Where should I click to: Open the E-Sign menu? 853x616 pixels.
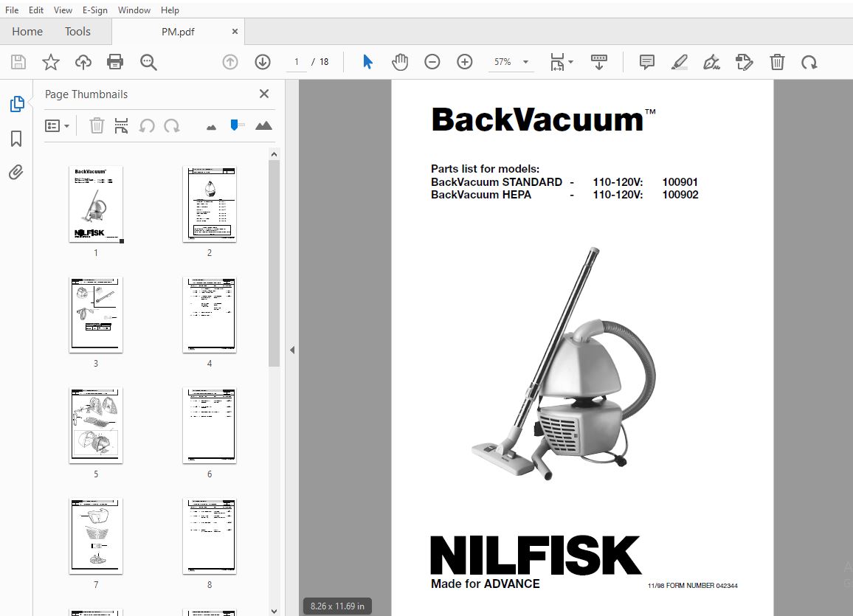pos(95,10)
